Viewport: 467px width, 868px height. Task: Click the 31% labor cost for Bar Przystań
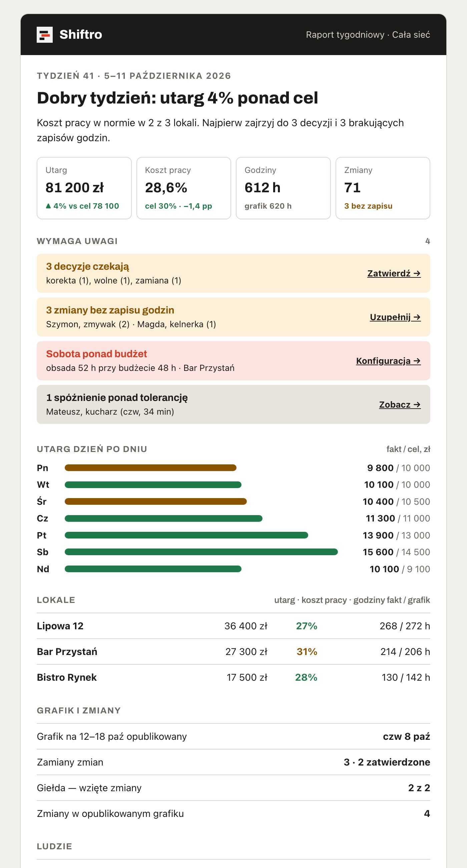(x=307, y=652)
